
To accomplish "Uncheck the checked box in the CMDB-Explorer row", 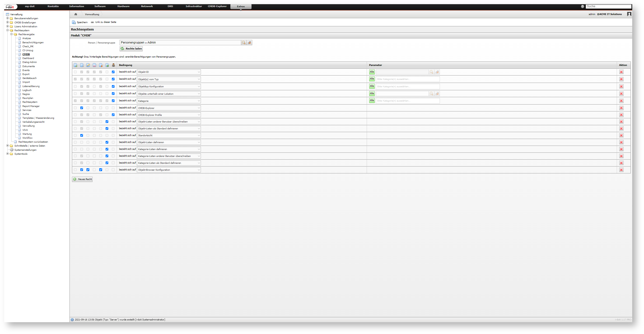I will [x=82, y=108].
